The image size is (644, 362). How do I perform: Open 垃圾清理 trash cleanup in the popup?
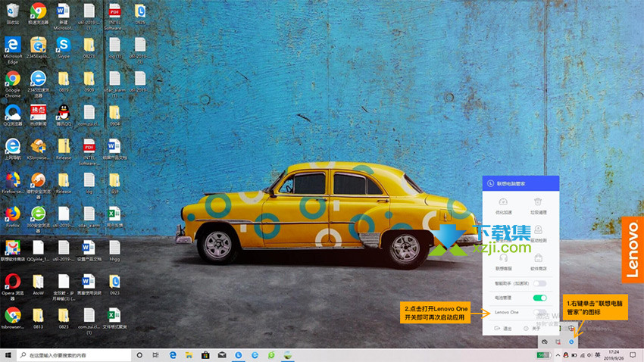click(538, 206)
